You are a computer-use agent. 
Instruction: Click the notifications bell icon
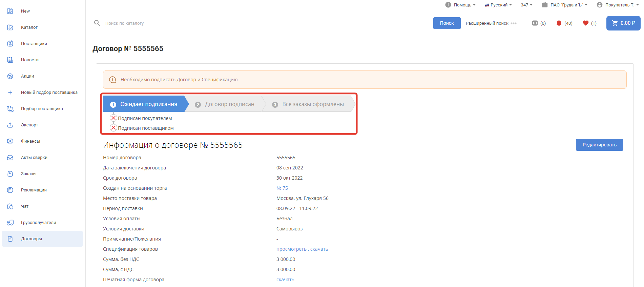tap(559, 23)
